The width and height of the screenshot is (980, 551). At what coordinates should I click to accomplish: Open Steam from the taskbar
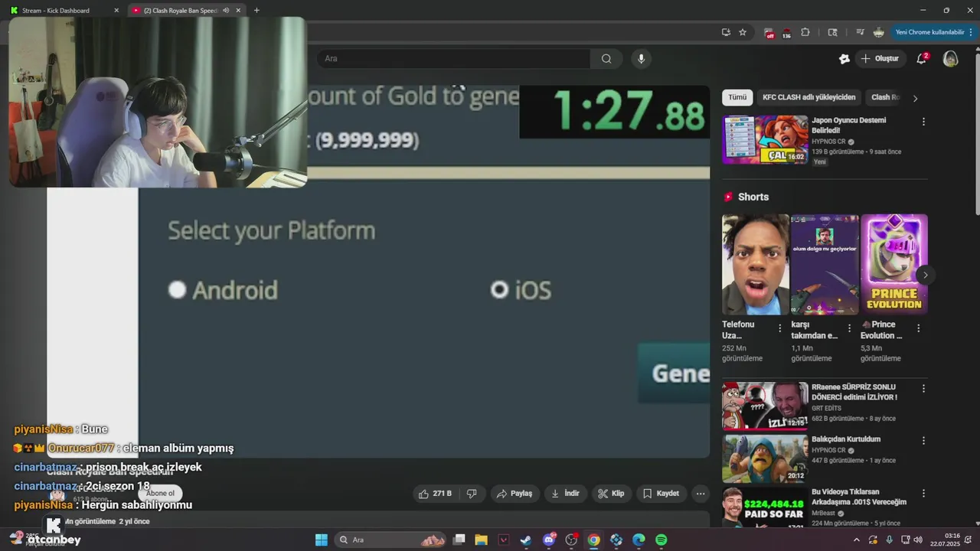525,540
